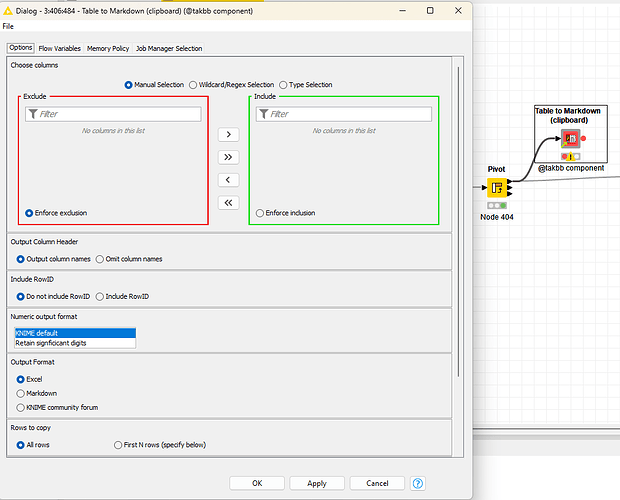Open the help question mark icon
This screenshot has height=500, width=620.
[418, 483]
